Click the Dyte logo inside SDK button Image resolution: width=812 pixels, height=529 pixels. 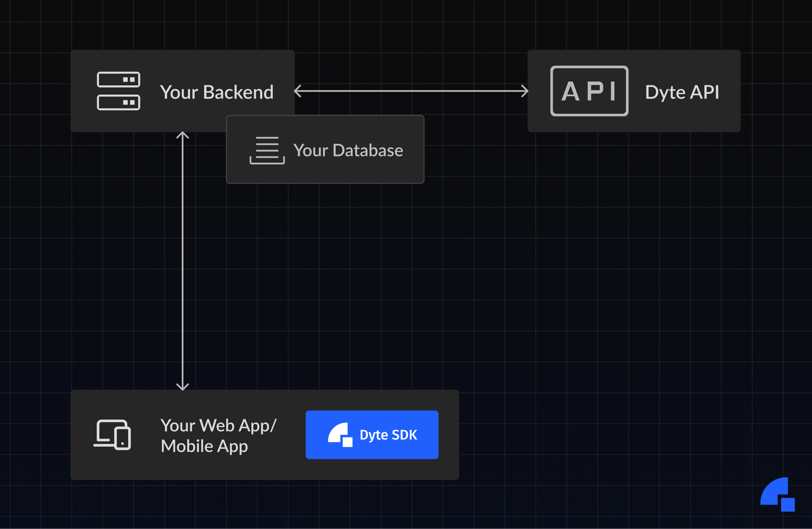point(340,435)
